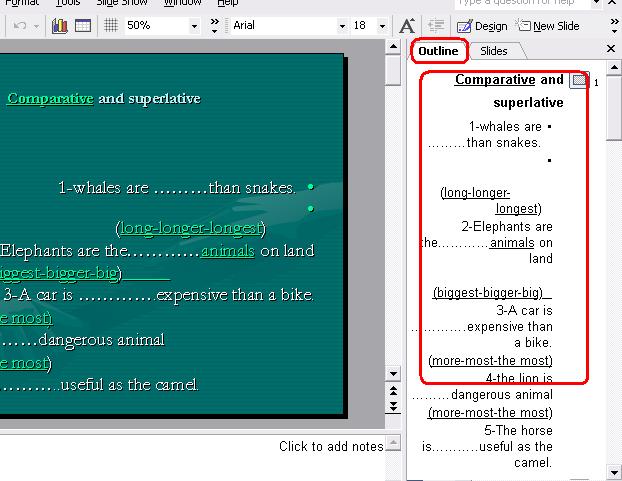
Task: Click the New Slide button
Action: (x=547, y=26)
